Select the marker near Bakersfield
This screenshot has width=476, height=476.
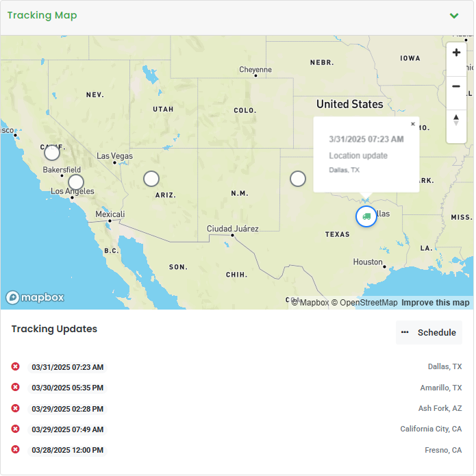[x=76, y=182]
